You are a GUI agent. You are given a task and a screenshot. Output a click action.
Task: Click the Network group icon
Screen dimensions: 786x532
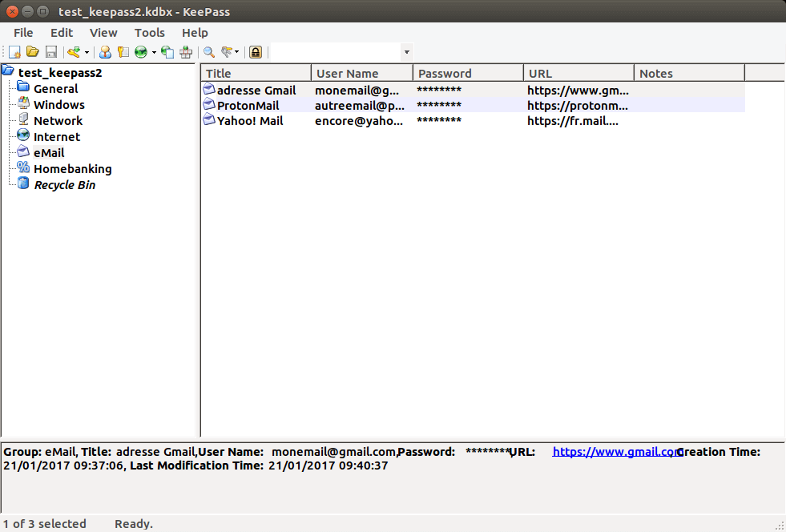coord(23,119)
